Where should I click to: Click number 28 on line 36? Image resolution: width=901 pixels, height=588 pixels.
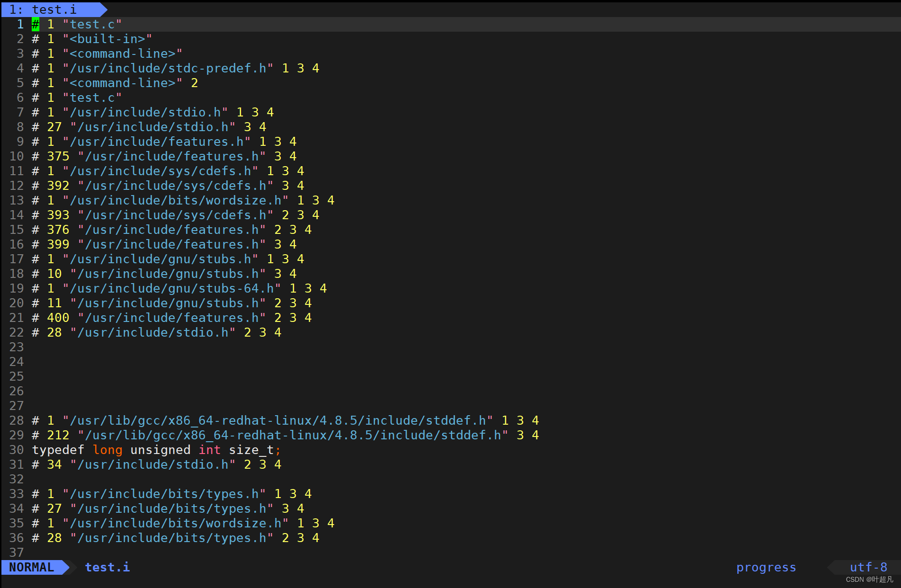[x=54, y=538]
